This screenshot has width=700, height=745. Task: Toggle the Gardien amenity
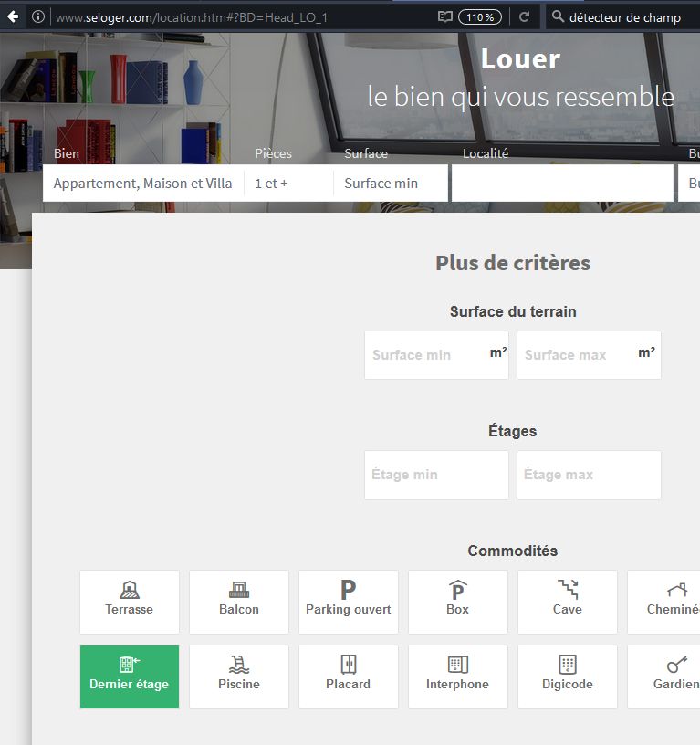pyautogui.click(x=663, y=677)
